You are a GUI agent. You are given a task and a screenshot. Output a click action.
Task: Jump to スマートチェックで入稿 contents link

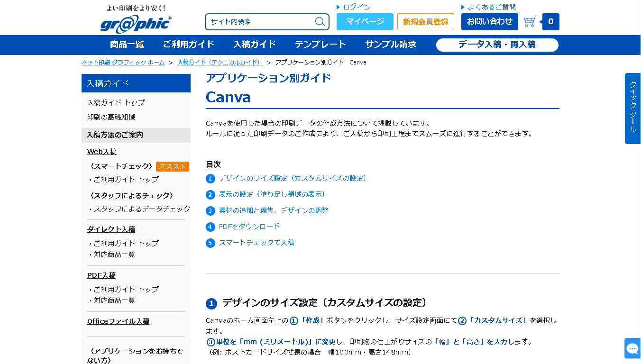[256, 243]
